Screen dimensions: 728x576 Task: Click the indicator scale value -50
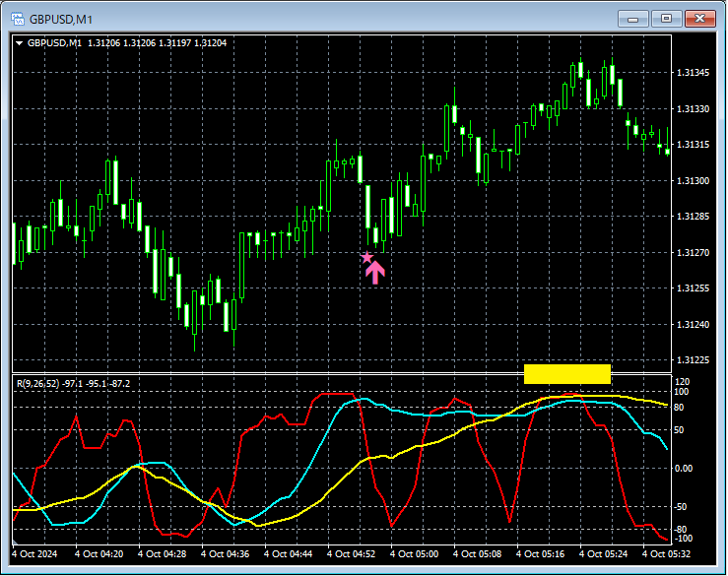pos(681,507)
